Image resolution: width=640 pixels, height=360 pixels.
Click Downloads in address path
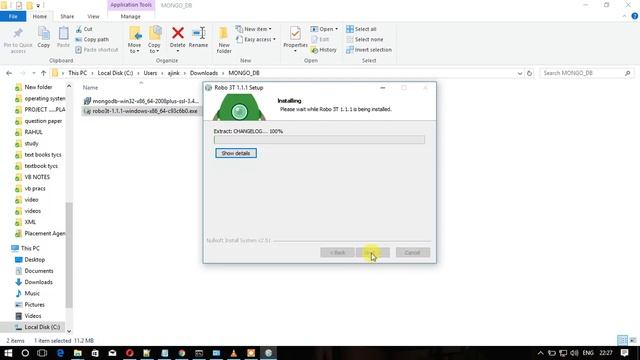tap(204, 73)
